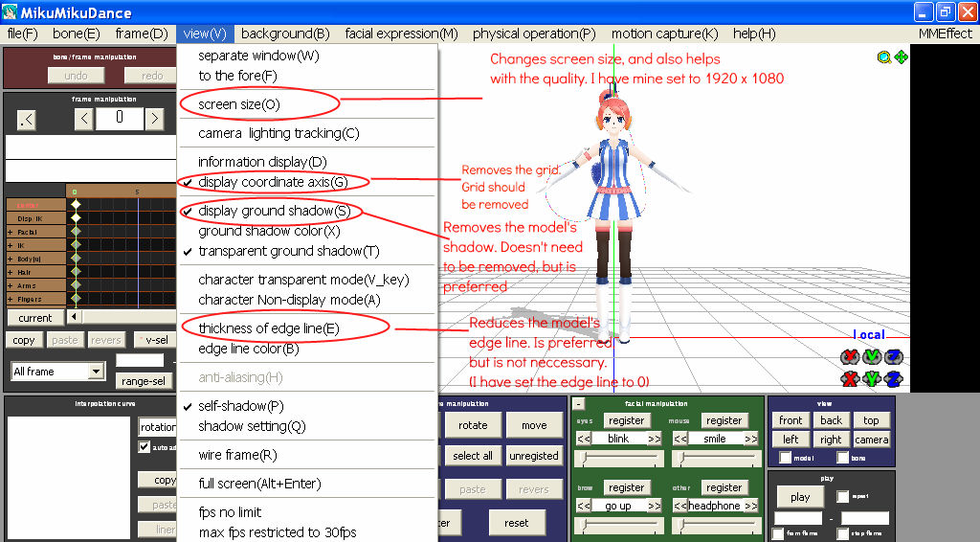Expand the Facial timeline group
The image size is (980, 542).
[10, 232]
